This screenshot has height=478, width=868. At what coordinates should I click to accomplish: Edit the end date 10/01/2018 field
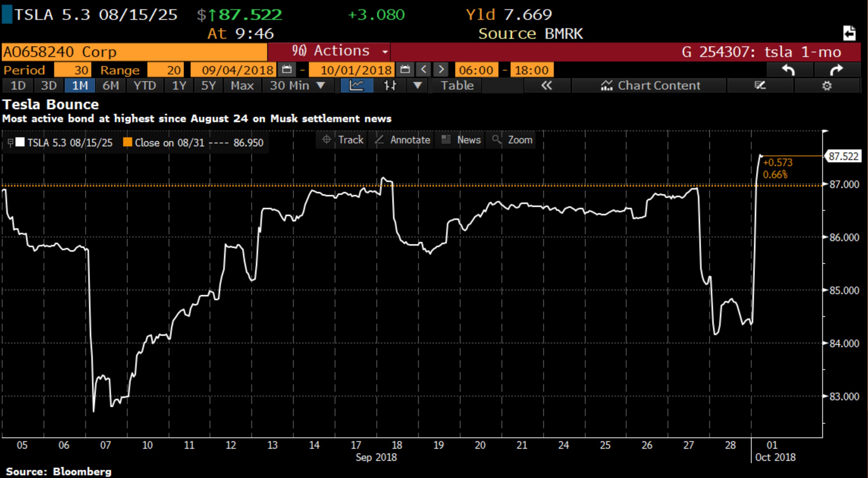[x=352, y=70]
